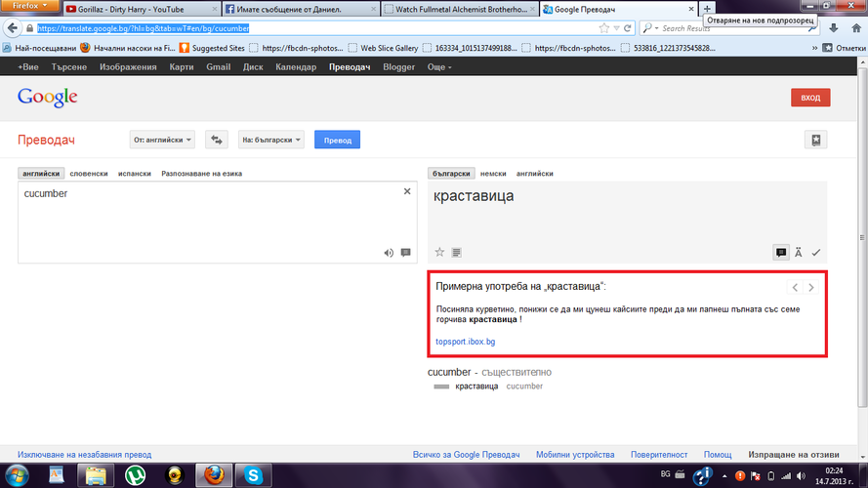The height and width of the screenshot is (488, 868).
Task: Clear the cucumber source text
Action: [x=407, y=191]
